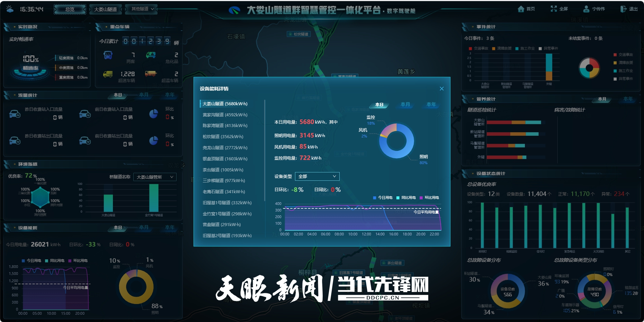The width and height of the screenshot is (644, 322).
Task: Select 茶台隧道 (1005kW·h) in list
Action: [223, 170]
